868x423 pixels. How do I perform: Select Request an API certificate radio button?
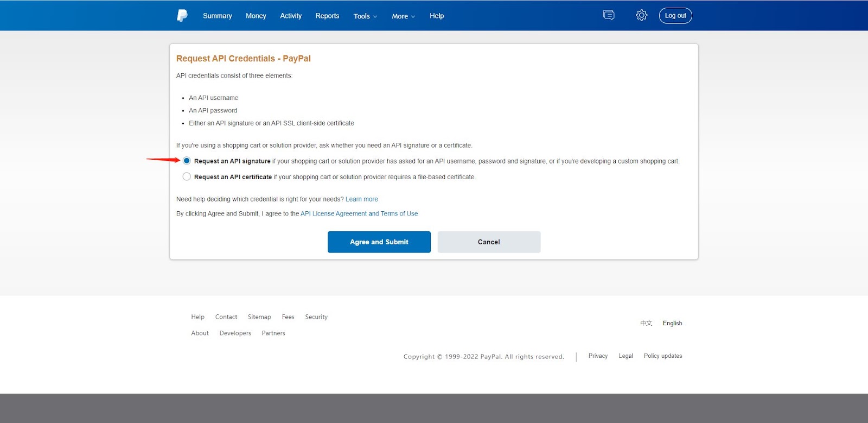coord(187,176)
